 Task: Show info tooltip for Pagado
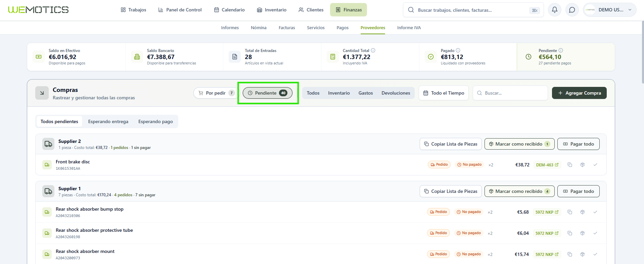458,50
